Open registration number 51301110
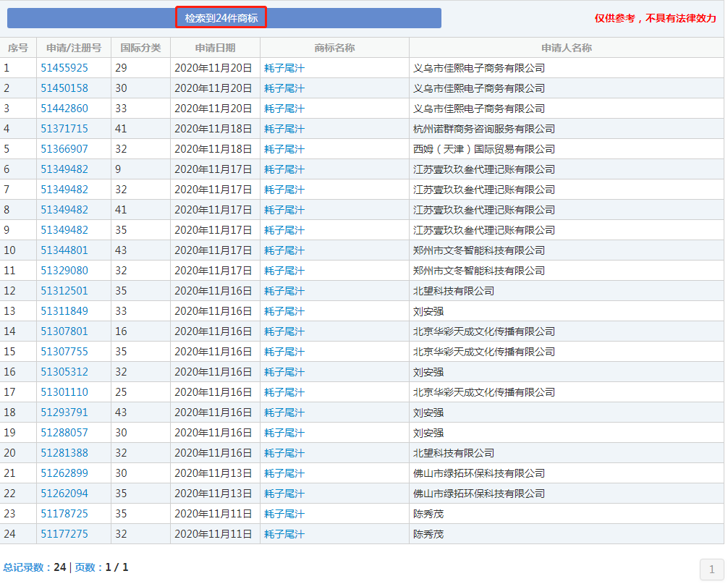Viewport: 728px width, 584px height. coord(64,392)
